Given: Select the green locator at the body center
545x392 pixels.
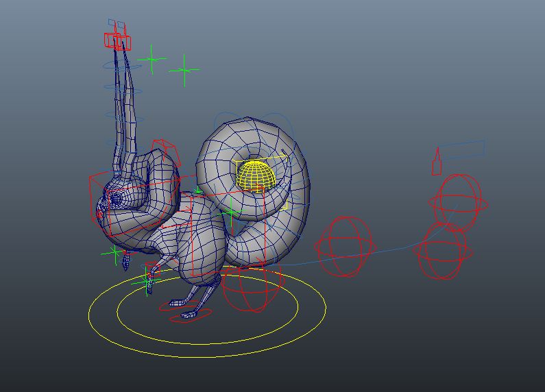Looking at the screenshot, I should 231,211.
